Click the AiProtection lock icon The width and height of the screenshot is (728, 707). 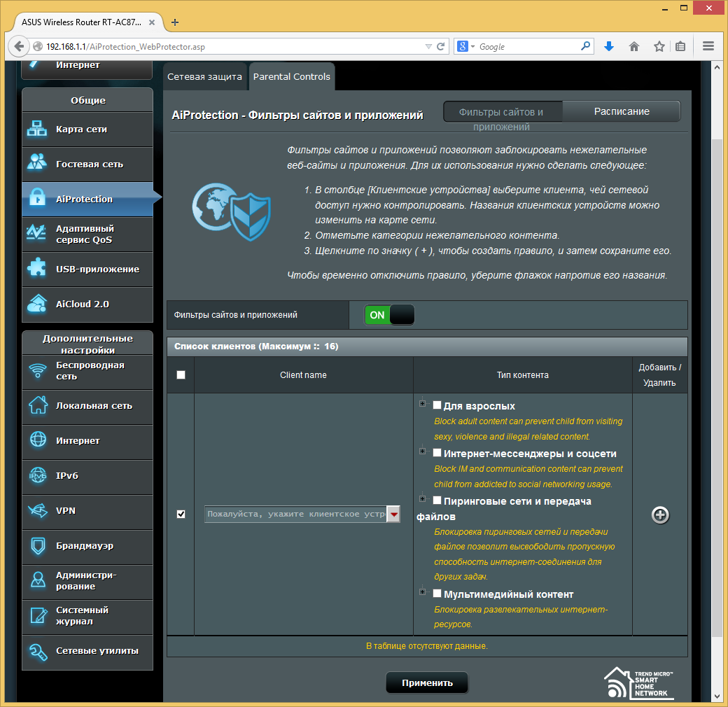[36, 197]
